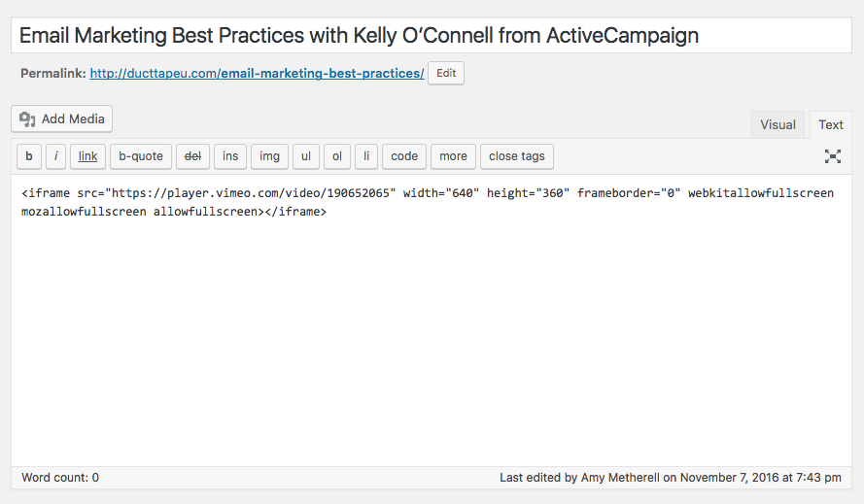Screen dimensions: 864x504
Task: Add blockquote using b-quote button
Action: click(141, 156)
